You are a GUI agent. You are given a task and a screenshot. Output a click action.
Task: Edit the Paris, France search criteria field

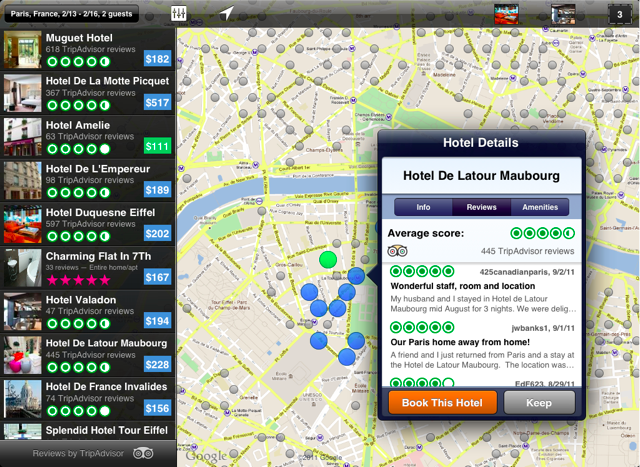[71, 13]
